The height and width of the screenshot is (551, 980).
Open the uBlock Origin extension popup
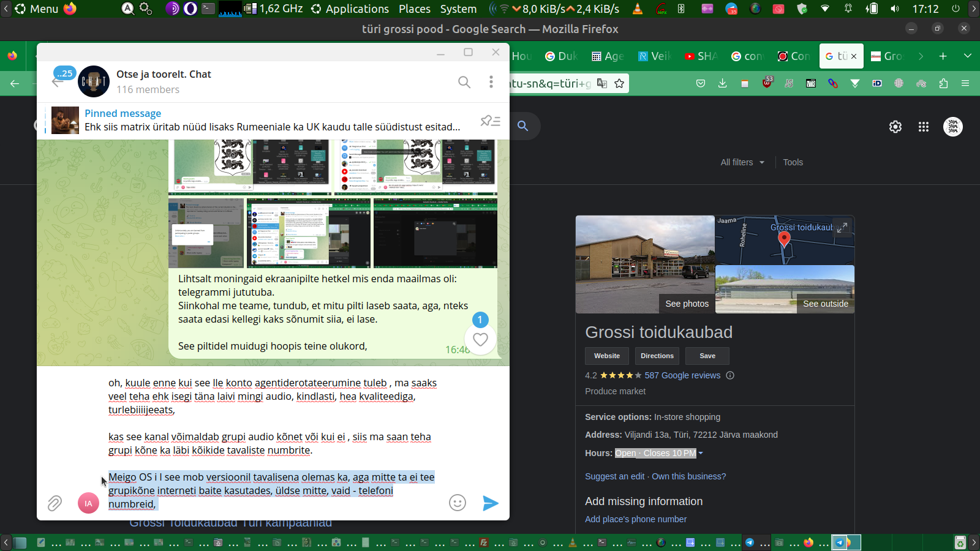pos(767,83)
